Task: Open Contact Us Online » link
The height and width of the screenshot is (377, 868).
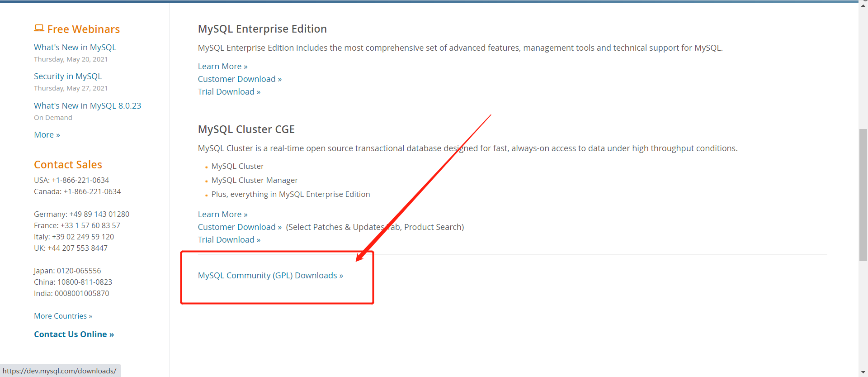Action: [x=74, y=334]
